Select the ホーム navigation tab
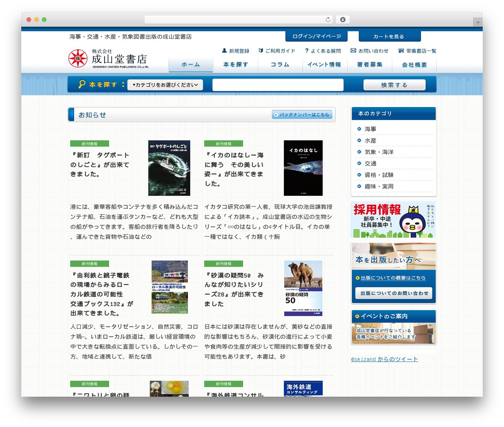 coord(191,65)
